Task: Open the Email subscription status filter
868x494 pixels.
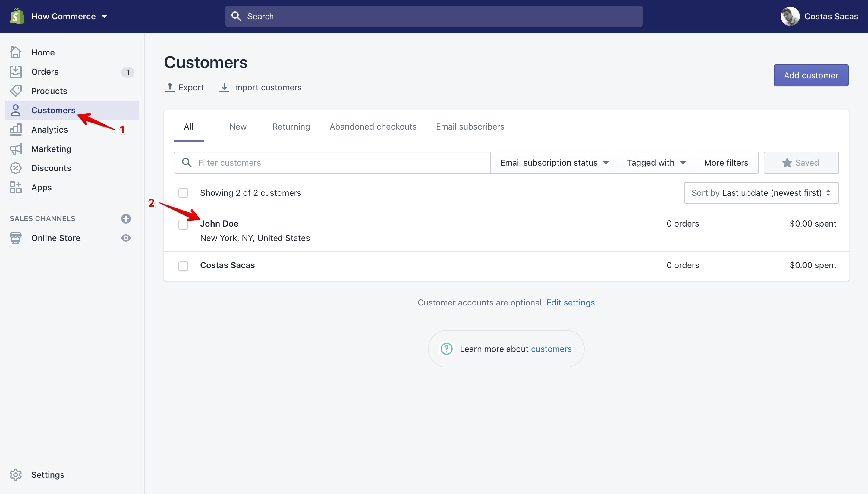Action: (554, 163)
